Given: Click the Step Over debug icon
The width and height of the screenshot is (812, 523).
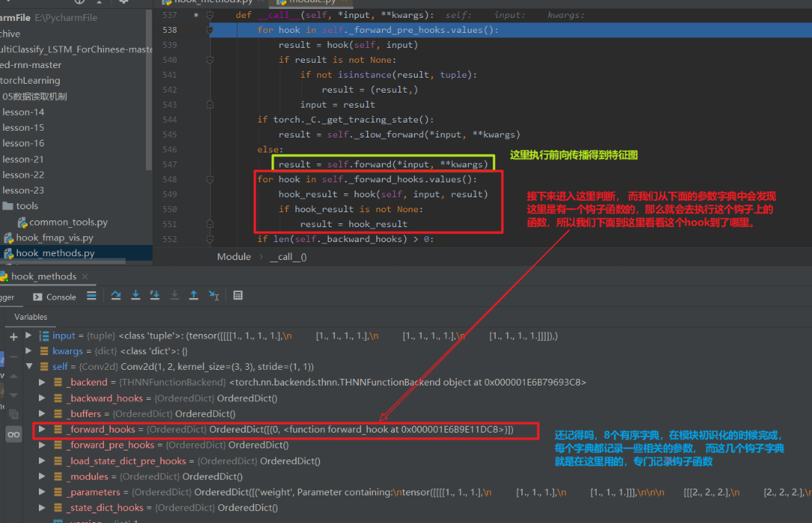Looking at the screenshot, I should [116, 295].
